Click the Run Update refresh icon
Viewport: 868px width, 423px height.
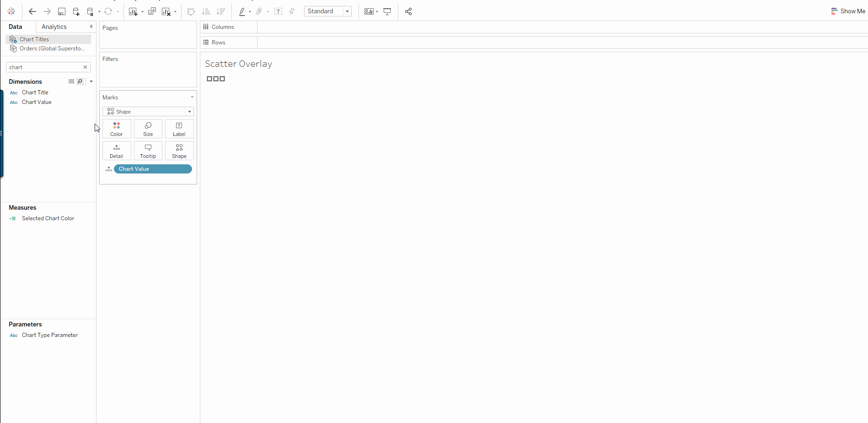pyautogui.click(x=108, y=11)
